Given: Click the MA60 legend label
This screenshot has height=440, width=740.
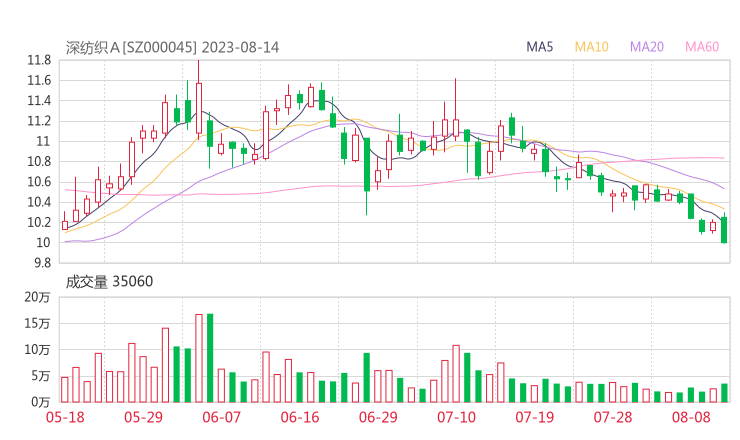Looking at the screenshot, I should (702, 47).
